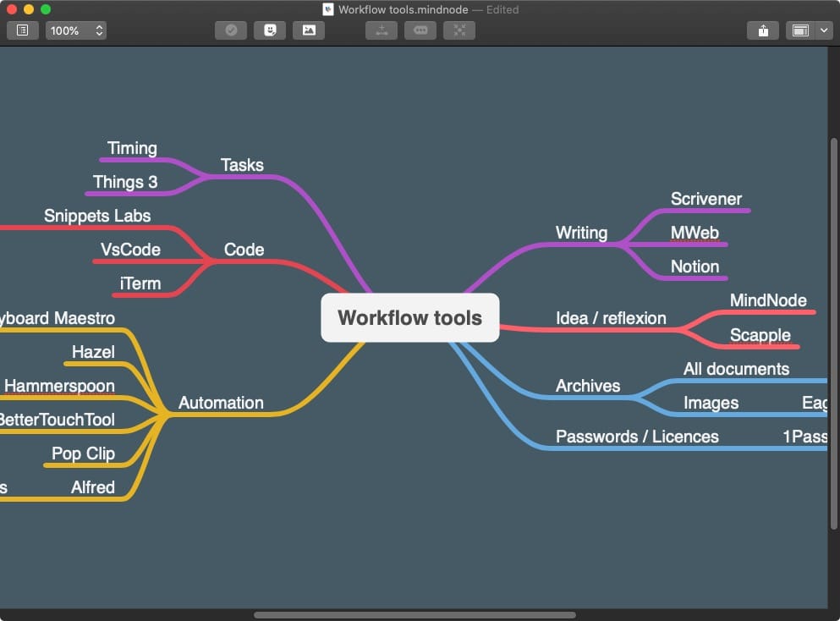Select the Keyboard Maestro node
The width and height of the screenshot is (840, 621).
point(58,318)
